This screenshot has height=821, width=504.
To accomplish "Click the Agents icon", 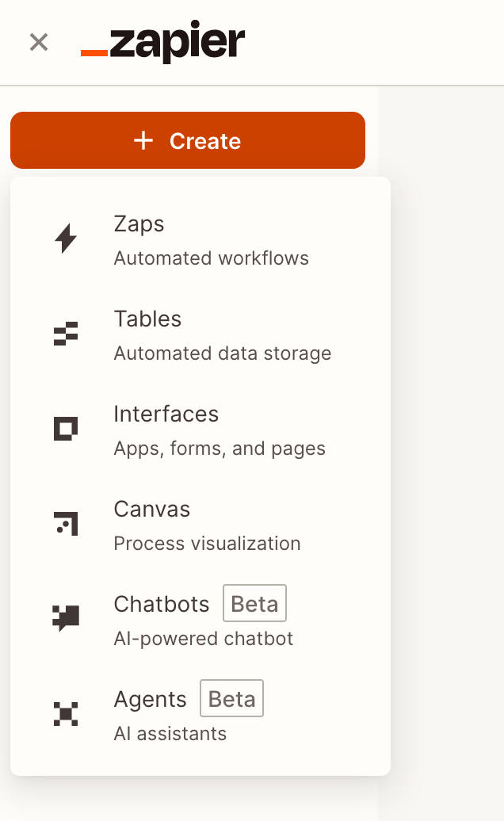I will pos(66,714).
